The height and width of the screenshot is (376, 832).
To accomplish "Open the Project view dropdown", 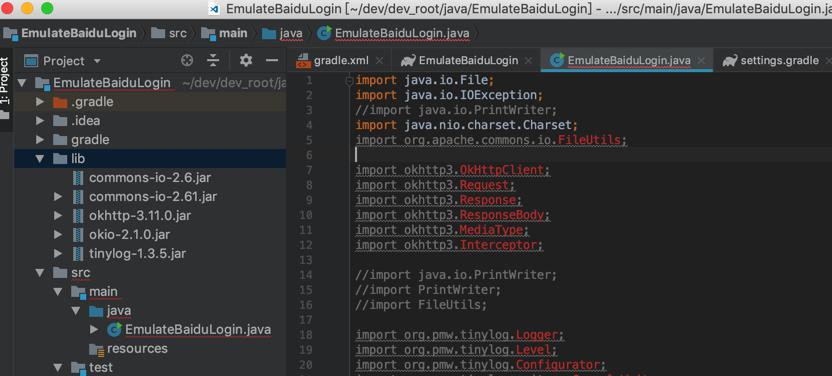I will coord(97,61).
